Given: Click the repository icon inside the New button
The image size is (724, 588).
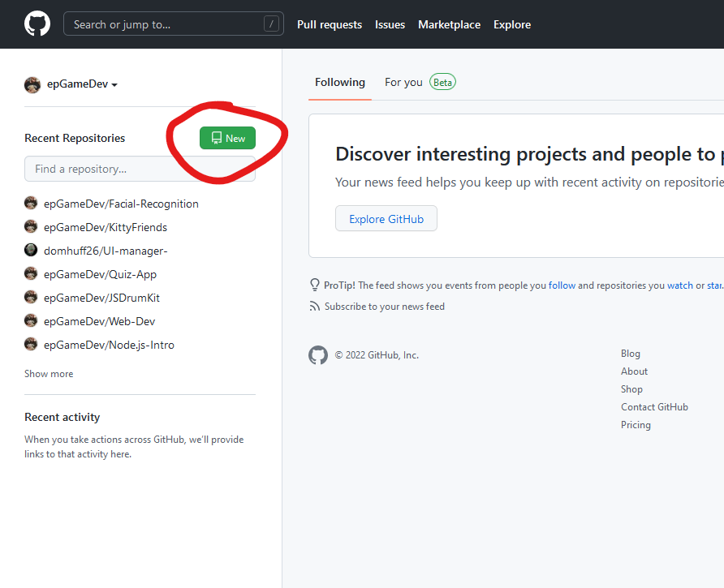Looking at the screenshot, I should 215,138.
